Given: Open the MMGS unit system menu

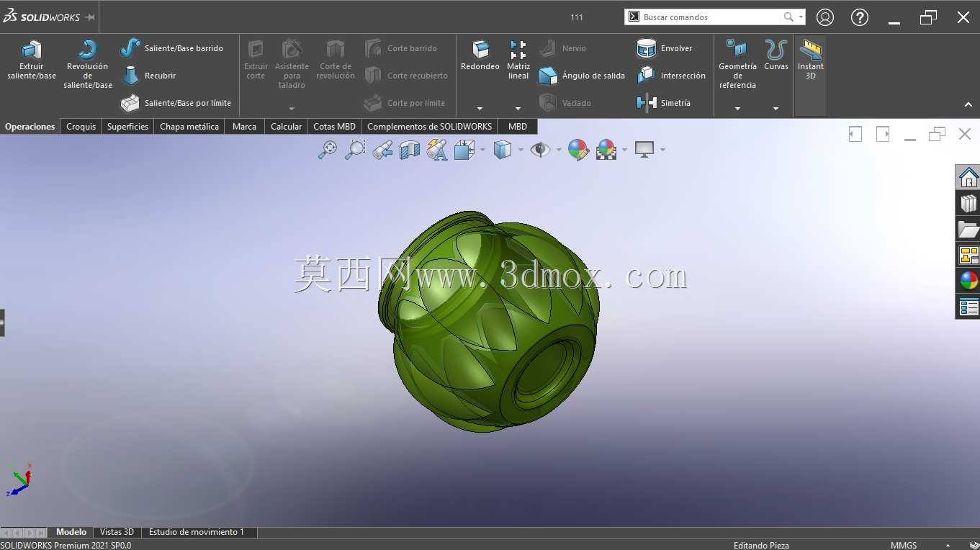Looking at the screenshot, I should coord(904,545).
